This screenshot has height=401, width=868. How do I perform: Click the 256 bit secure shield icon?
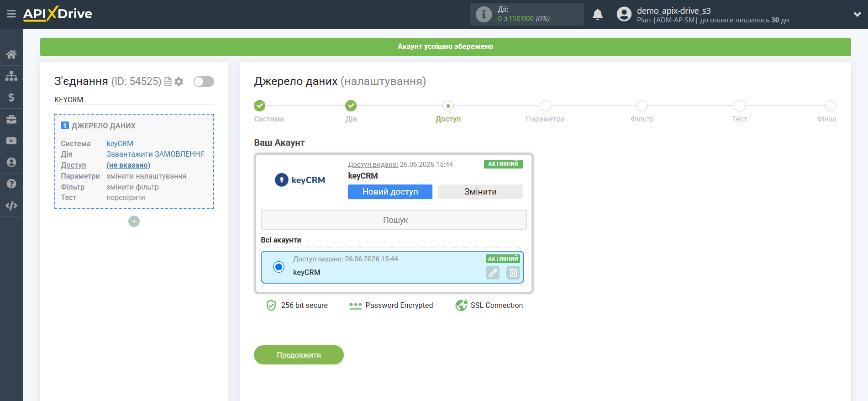click(271, 305)
